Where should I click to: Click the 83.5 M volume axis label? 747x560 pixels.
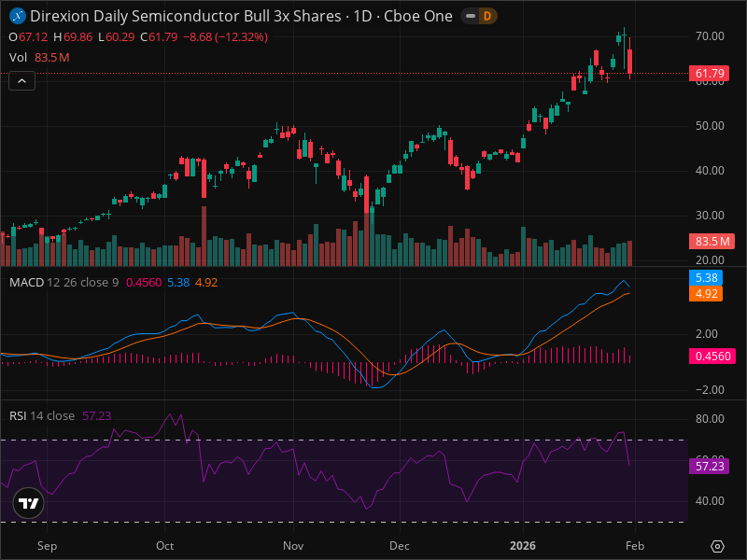(712, 242)
